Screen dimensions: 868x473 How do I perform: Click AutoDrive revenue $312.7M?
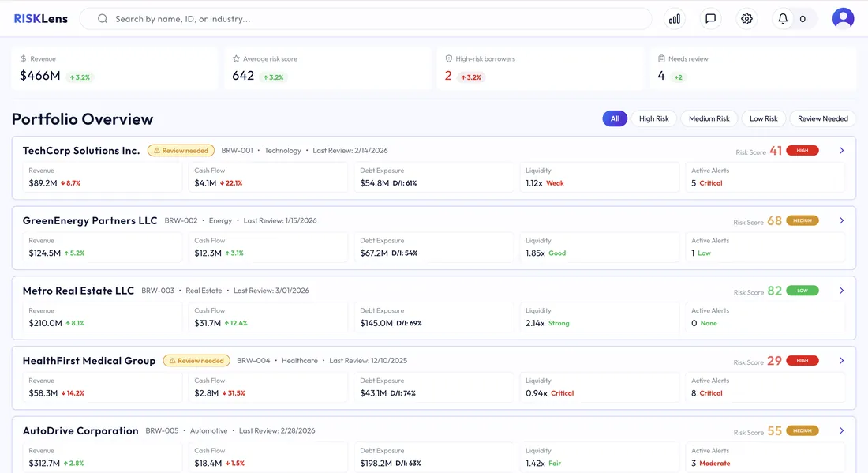(x=44, y=464)
